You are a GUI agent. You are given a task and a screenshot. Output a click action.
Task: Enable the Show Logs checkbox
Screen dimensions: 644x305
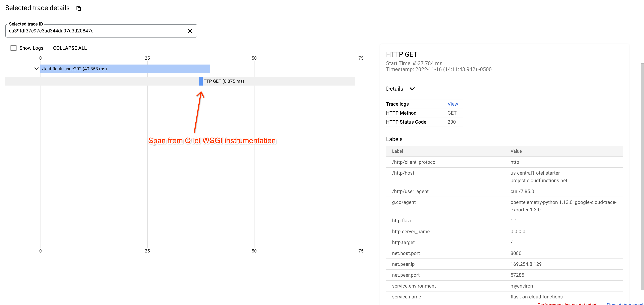[14, 48]
